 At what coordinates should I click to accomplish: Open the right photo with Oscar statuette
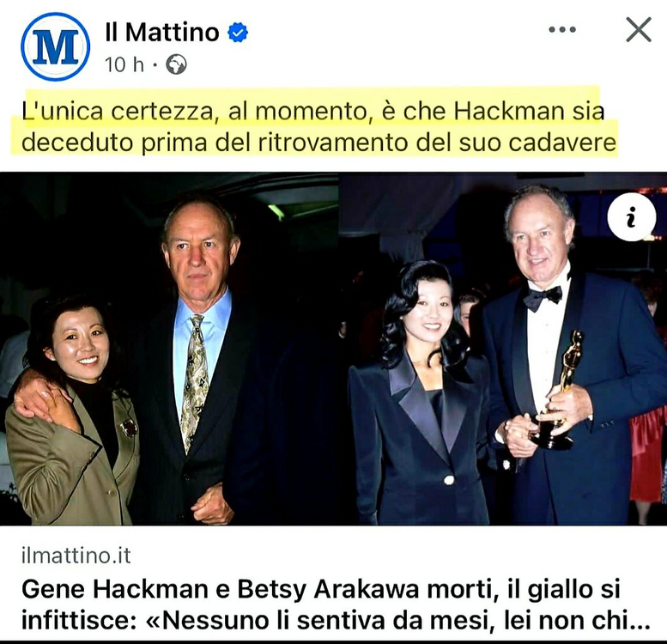(x=503, y=349)
